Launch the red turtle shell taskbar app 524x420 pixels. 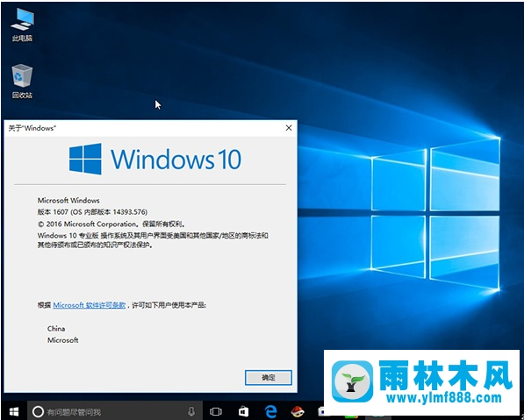[298, 411]
